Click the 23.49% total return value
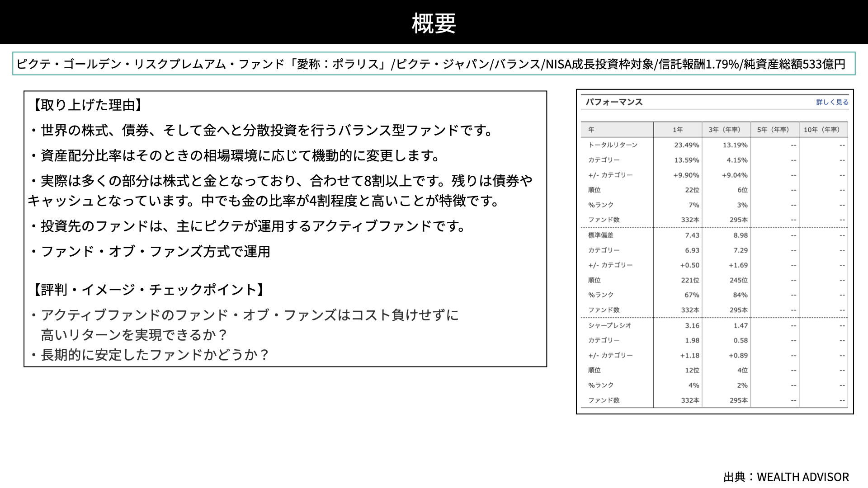The height and width of the screenshot is (488, 868). (x=687, y=145)
